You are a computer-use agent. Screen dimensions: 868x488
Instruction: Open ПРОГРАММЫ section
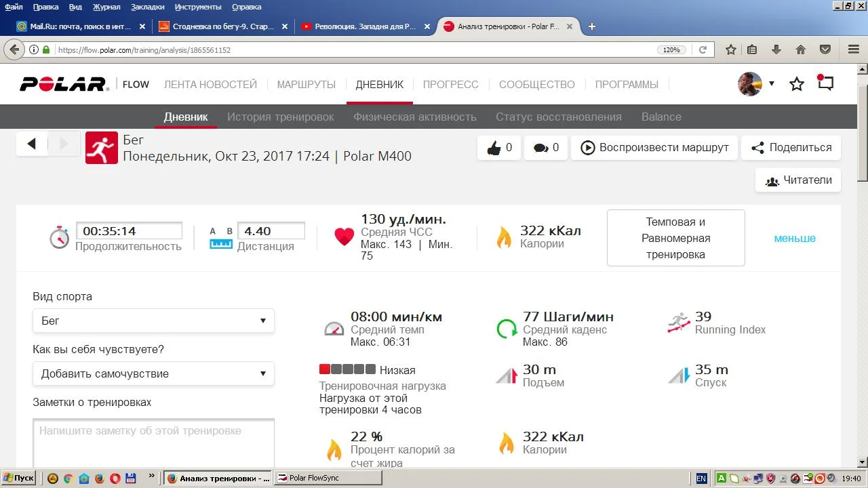627,85
